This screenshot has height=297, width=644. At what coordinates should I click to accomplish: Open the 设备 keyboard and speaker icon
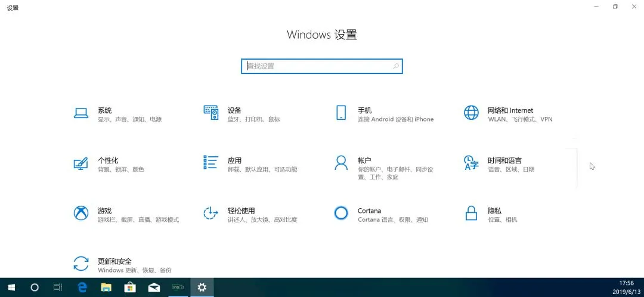[211, 113]
